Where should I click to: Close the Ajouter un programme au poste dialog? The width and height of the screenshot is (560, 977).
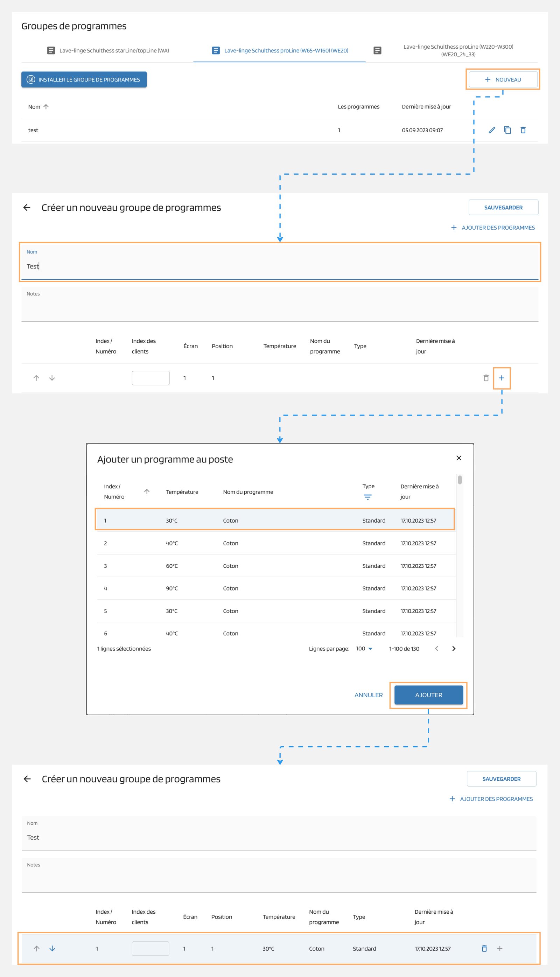[x=458, y=458]
